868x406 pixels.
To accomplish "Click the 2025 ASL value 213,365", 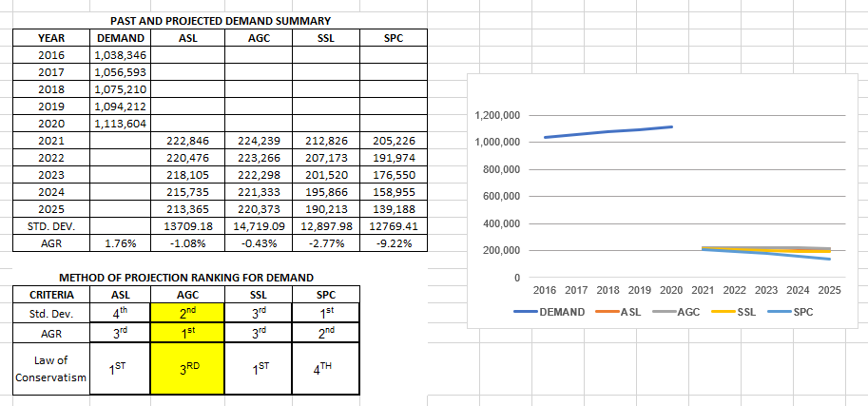I will coord(187,209).
